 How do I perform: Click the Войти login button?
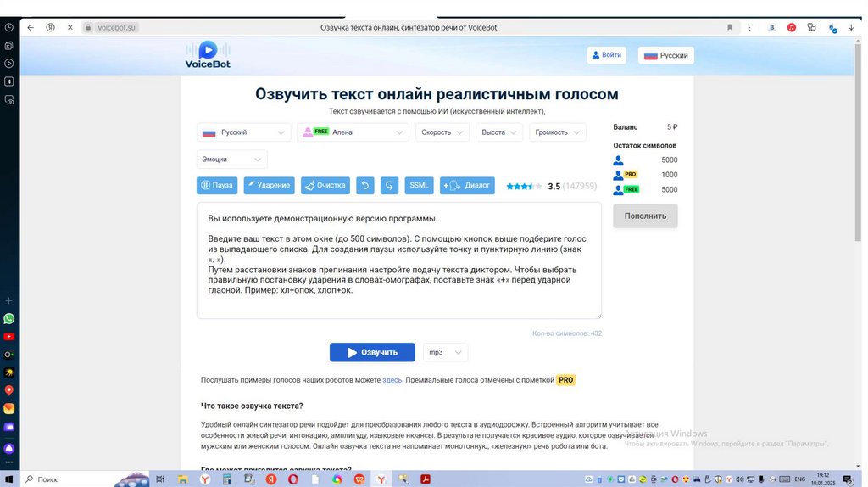coord(606,55)
